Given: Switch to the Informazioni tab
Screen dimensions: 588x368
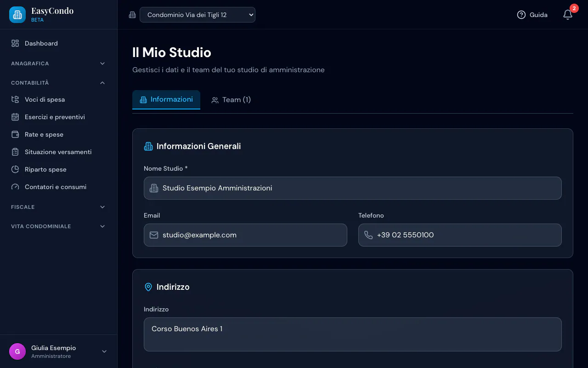Looking at the screenshot, I should coord(166,99).
